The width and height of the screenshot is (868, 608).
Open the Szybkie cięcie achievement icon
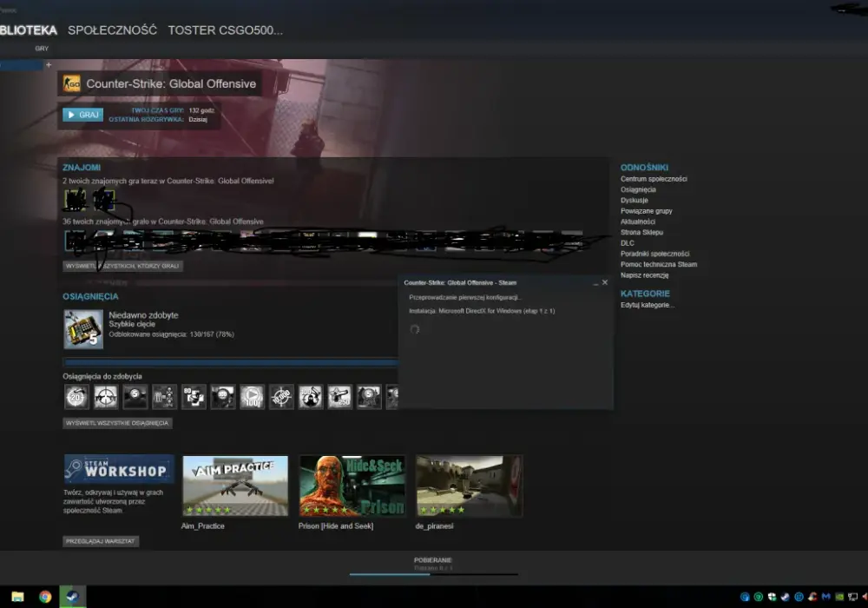[x=83, y=329]
